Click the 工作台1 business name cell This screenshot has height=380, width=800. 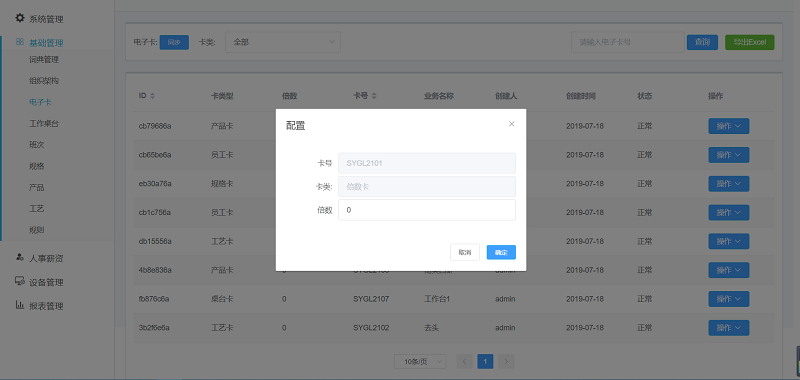[437, 299]
